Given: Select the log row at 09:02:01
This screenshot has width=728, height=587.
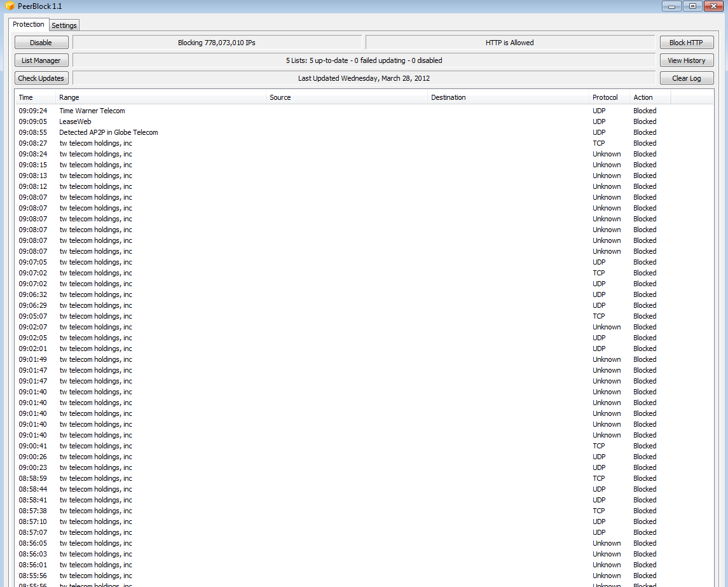Looking at the screenshot, I should pos(364,349).
